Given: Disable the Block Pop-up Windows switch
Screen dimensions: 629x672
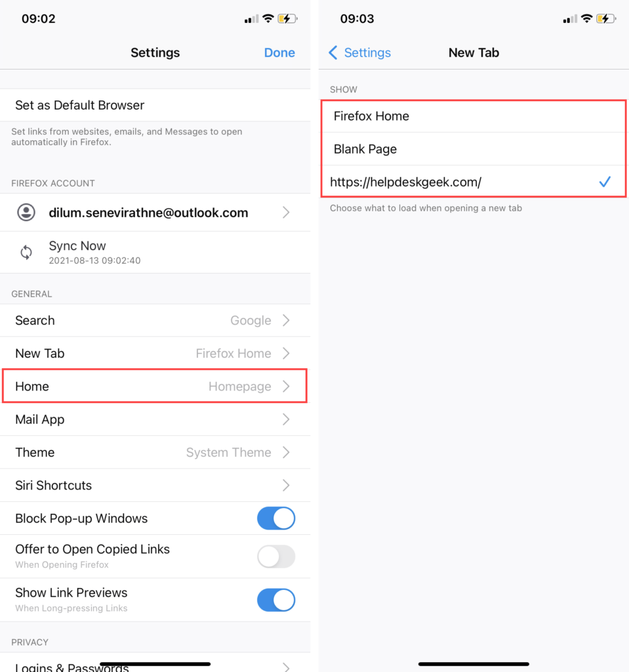Looking at the screenshot, I should (276, 518).
